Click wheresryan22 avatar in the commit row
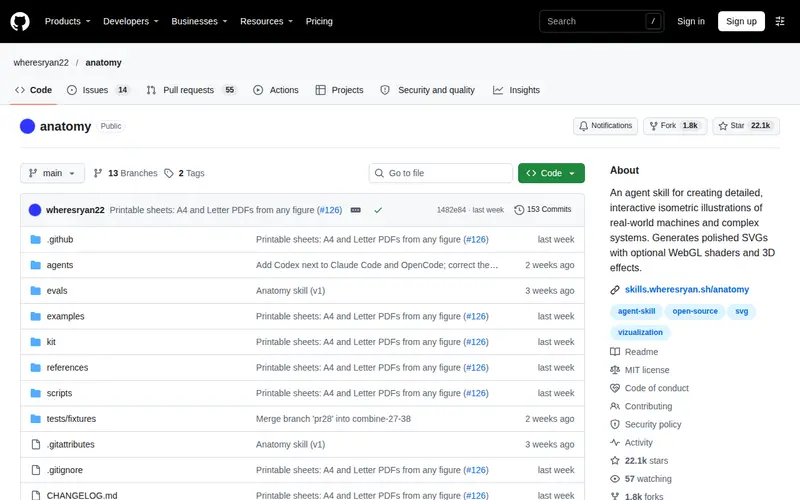 [35, 210]
